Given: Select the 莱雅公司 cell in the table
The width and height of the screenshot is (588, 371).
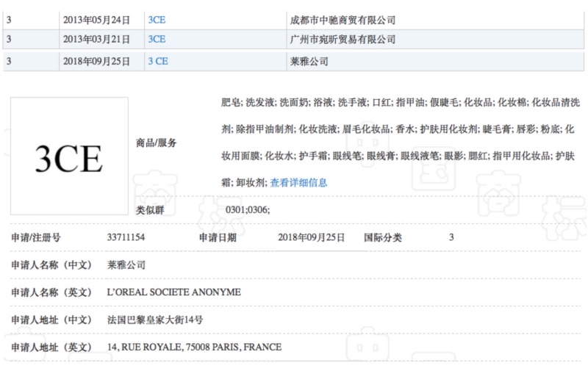Looking at the screenshot, I should (435, 62).
